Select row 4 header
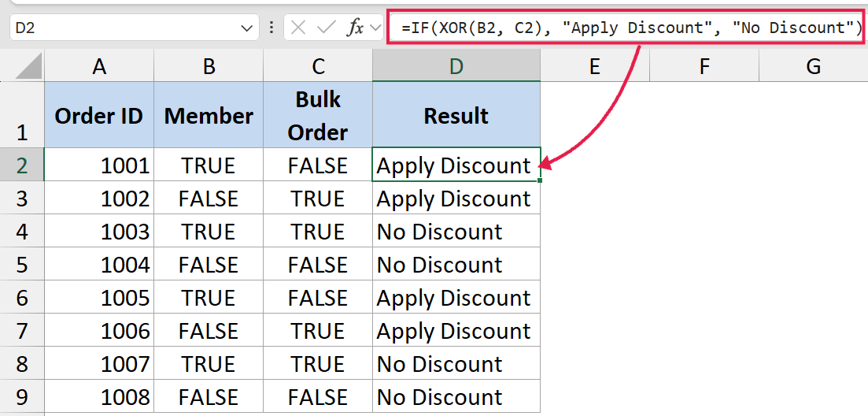The image size is (868, 416). pos(22,231)
